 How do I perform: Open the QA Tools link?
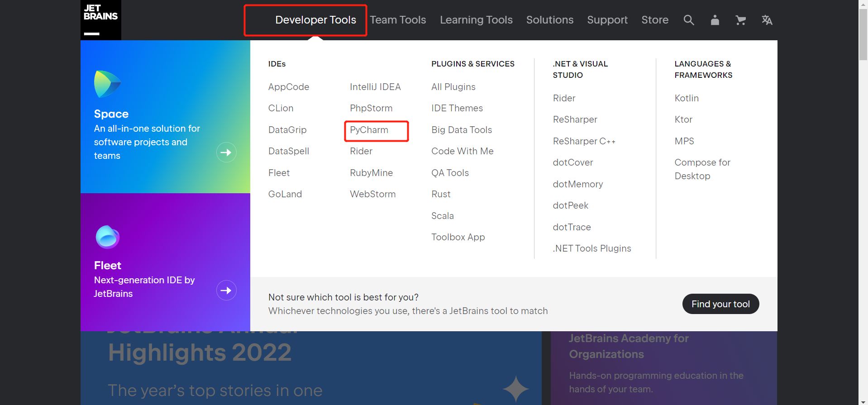point(450,173)
